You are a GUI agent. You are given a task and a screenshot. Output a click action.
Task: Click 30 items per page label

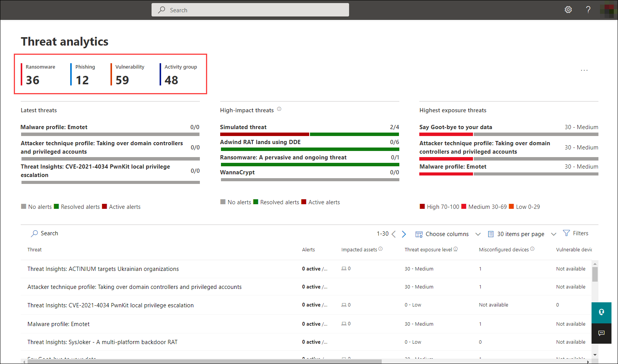coord(521,234)
